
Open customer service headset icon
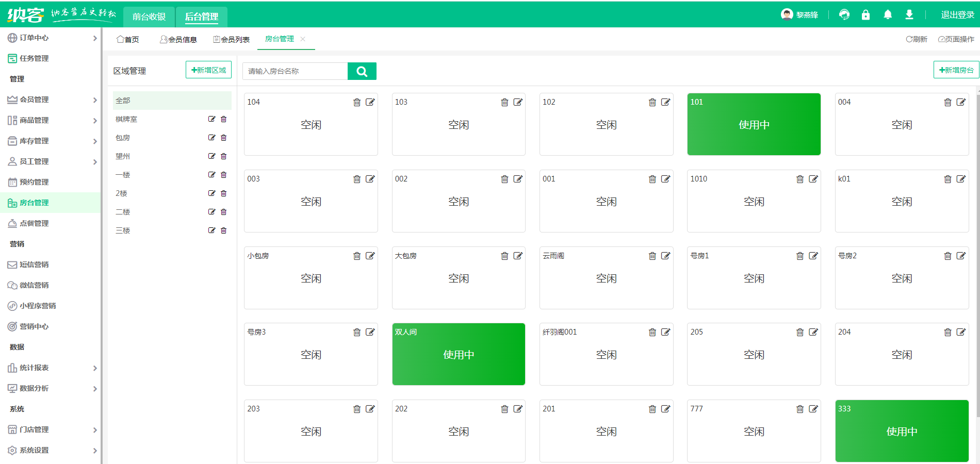click(x=844, y=15)
